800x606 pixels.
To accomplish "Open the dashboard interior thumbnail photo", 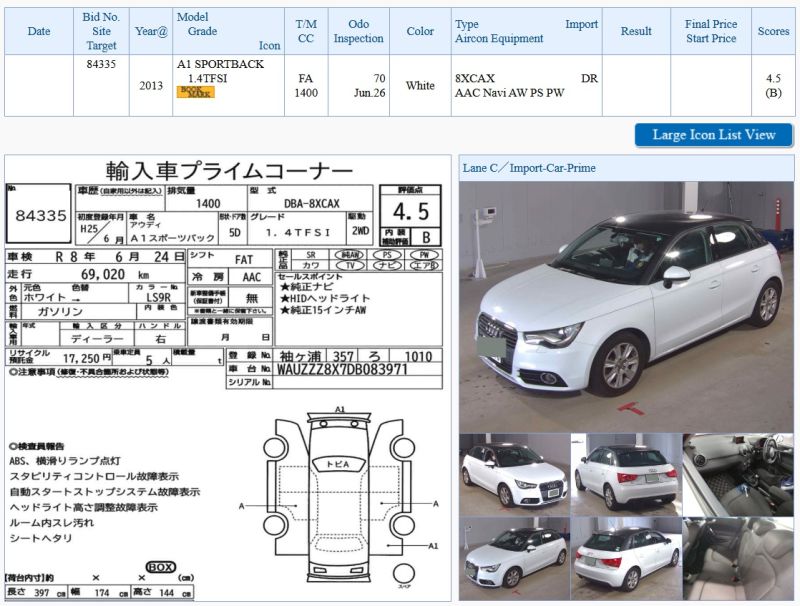I will pyautogui.click(x=738, y=475).
